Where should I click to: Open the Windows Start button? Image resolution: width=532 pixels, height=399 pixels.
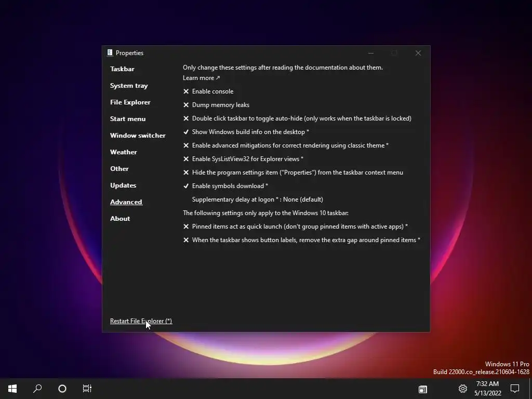point(12,389)
